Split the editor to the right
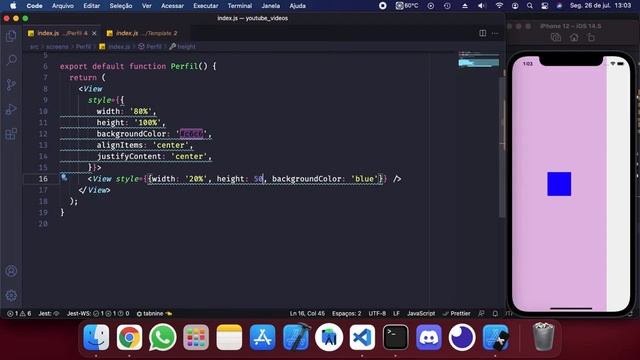Image resolution: width=640 pixels, height=360 pixels. pyautogui.click(x=482, y=33)
